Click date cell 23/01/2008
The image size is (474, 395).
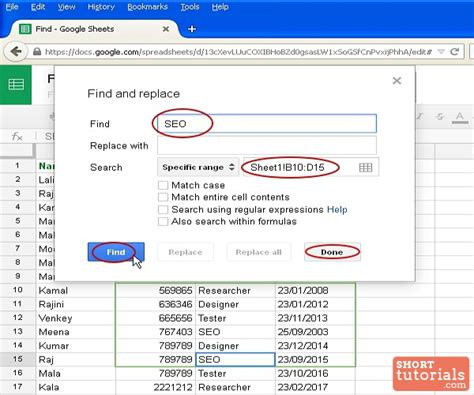(x=315, y=290)
